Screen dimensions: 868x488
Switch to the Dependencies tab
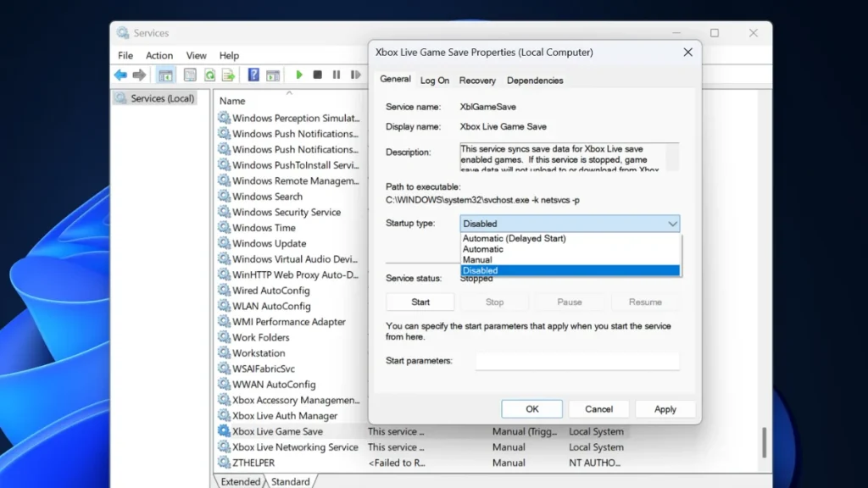click(535, 80)
